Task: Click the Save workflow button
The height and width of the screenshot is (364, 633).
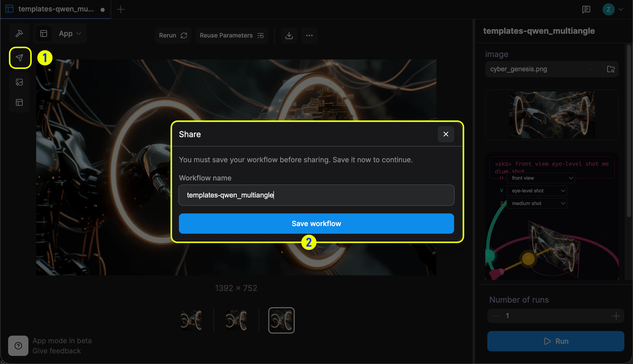Action: pos(316,223)
